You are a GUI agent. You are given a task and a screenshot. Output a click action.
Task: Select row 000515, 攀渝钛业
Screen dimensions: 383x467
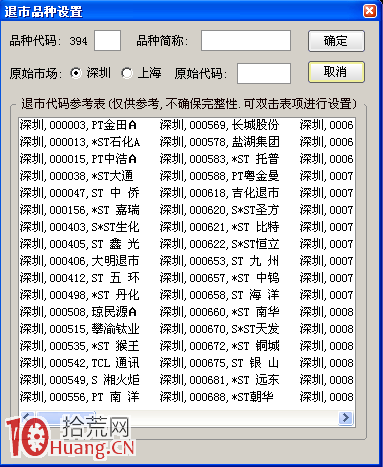[x=80, y=329]
